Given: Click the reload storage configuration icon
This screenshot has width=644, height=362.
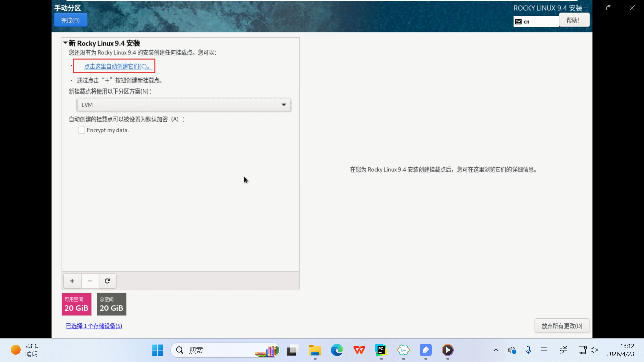Looking at the screenshot, I should [107, 281].
